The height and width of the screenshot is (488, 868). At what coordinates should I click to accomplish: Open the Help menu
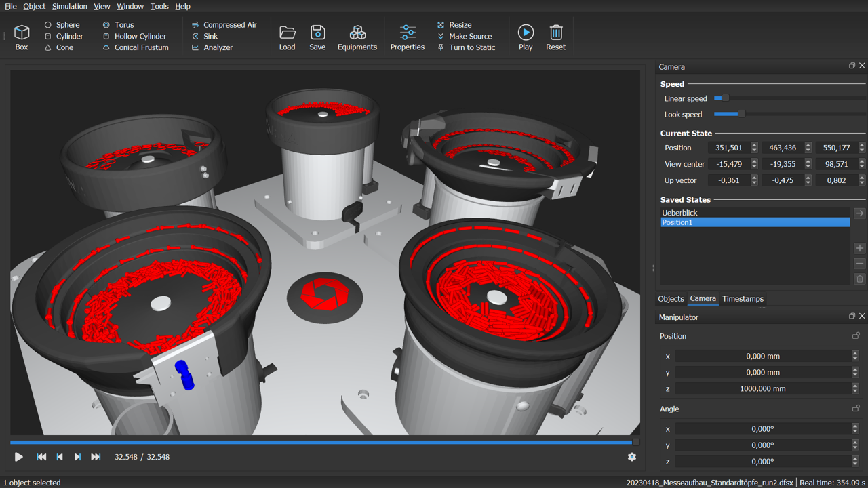tap(182, 6)
